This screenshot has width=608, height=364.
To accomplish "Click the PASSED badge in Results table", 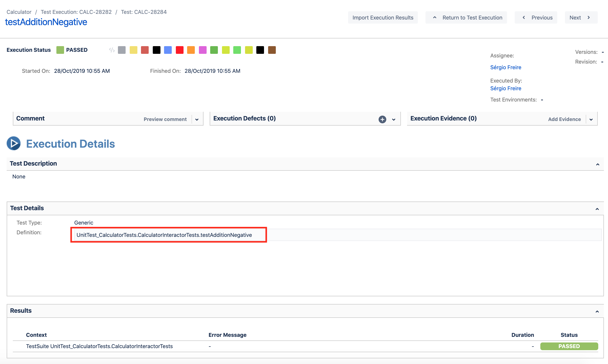I will click(x=569, y=346).
